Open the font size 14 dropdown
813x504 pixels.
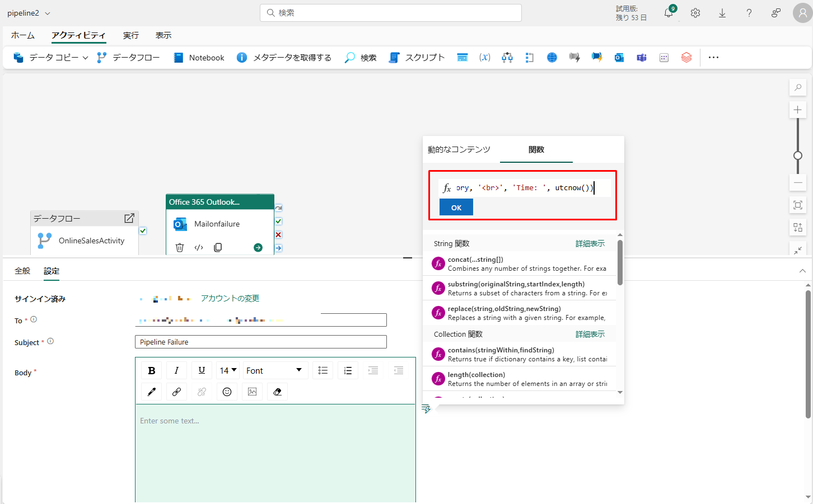tap(228, 370)
